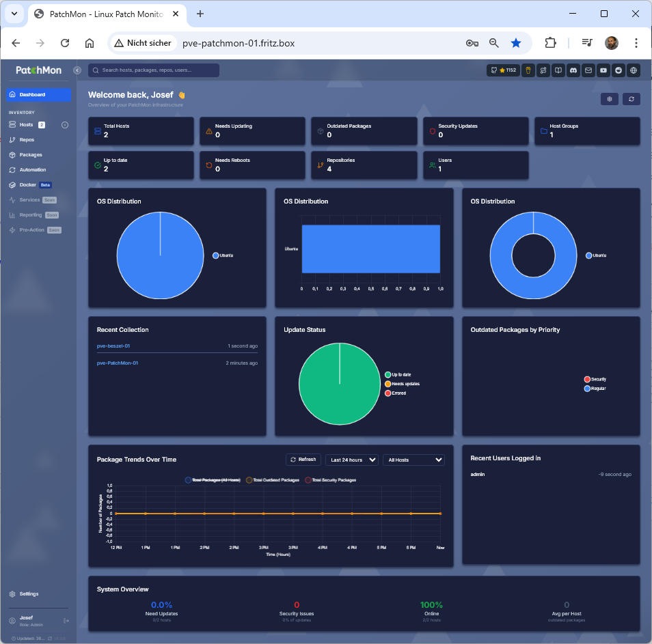Screen dimensions: 652x644
Task: Open the Automation sidebar item
Action: click(x=32, y=170)
